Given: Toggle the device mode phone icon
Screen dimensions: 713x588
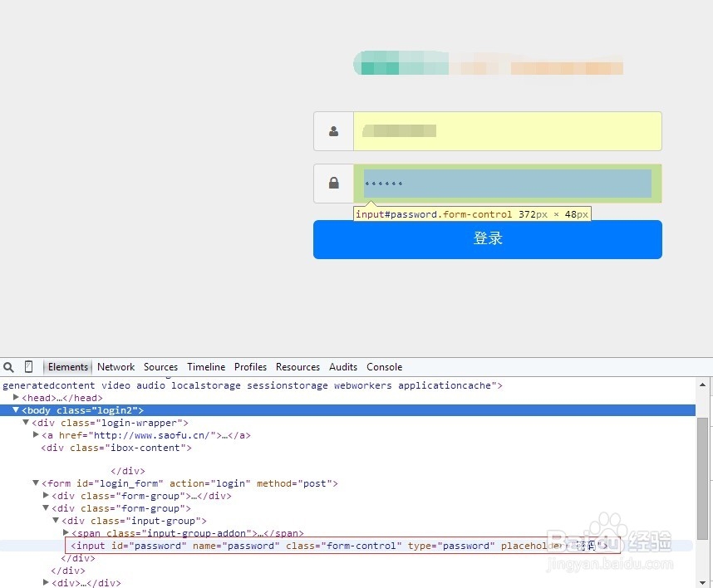Looking at the screenshot, I should pos(28,367).
